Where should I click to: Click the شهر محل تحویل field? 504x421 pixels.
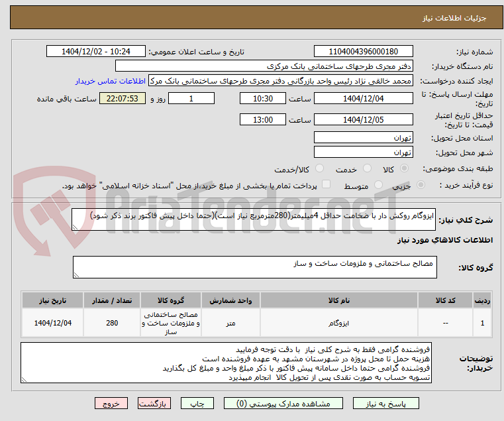coord(363,152)
